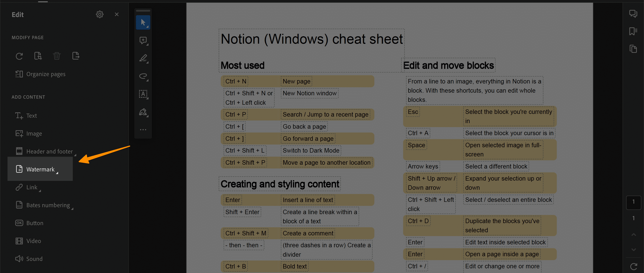644x273 pixels.
Task: Select the drawing/pencil tool
Action: 144,58
